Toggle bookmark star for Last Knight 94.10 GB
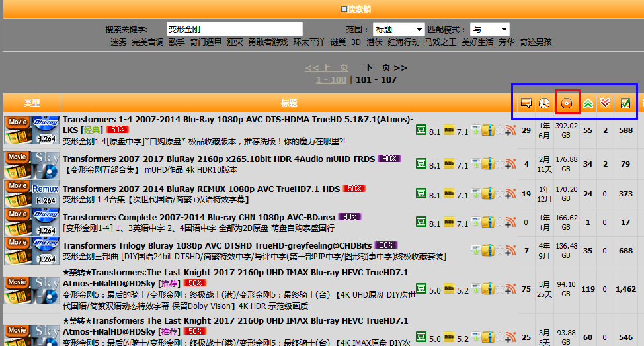The height and width of the screenshot is (346, 644). (x=499, y=289)
